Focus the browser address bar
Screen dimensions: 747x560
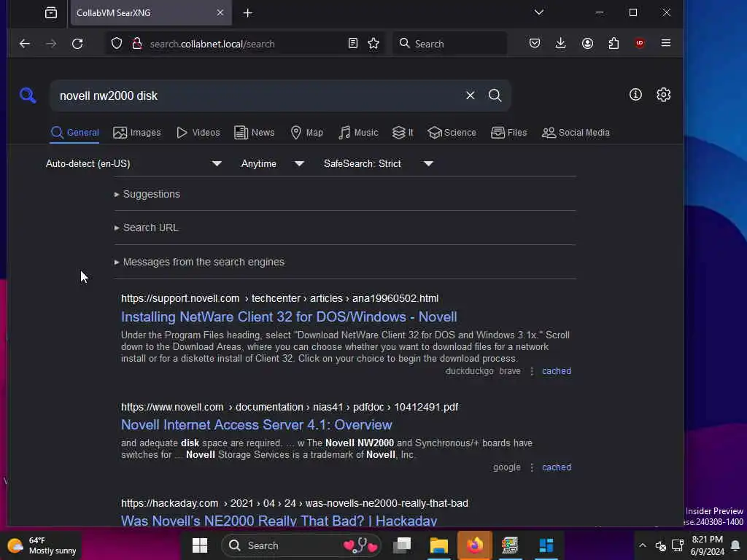pyautogui.click(x=244, y=44)
